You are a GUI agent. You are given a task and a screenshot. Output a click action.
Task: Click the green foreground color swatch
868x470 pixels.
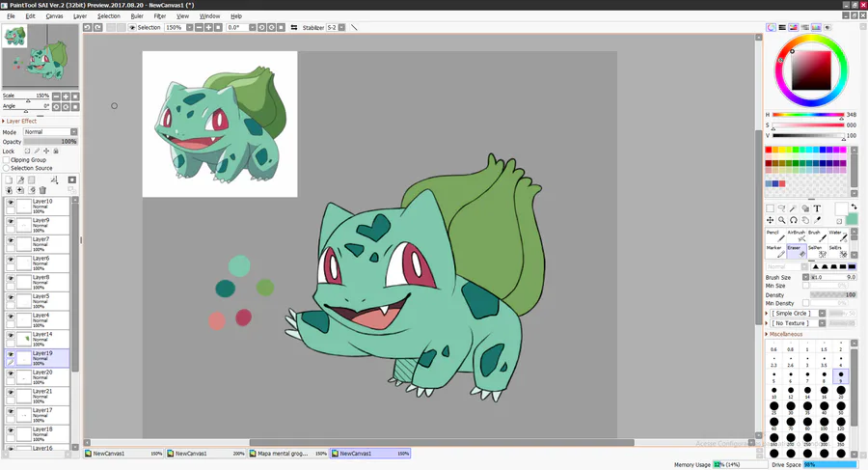[x=852, y=220]
